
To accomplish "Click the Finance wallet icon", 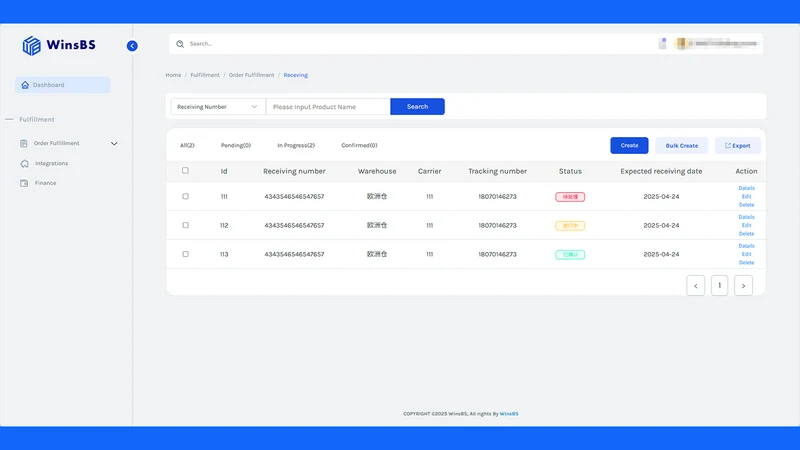I will click(24, 183).
